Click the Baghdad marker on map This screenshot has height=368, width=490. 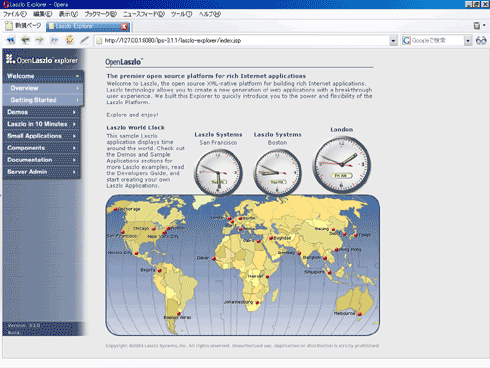271,238
